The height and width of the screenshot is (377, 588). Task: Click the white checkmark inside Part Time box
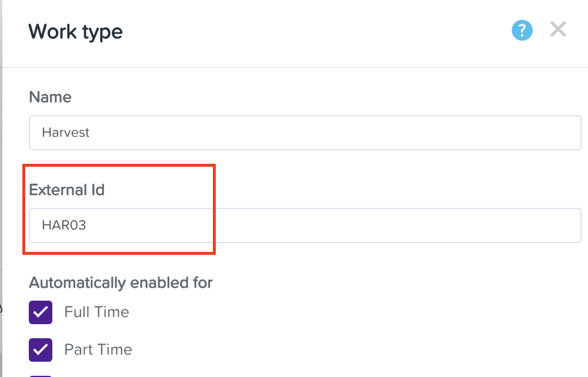pos(41,349)
